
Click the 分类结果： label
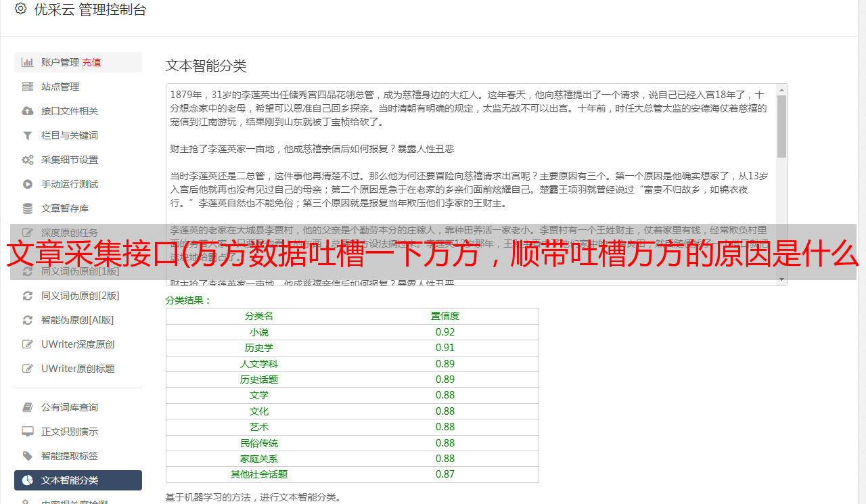tap(189, 300)
